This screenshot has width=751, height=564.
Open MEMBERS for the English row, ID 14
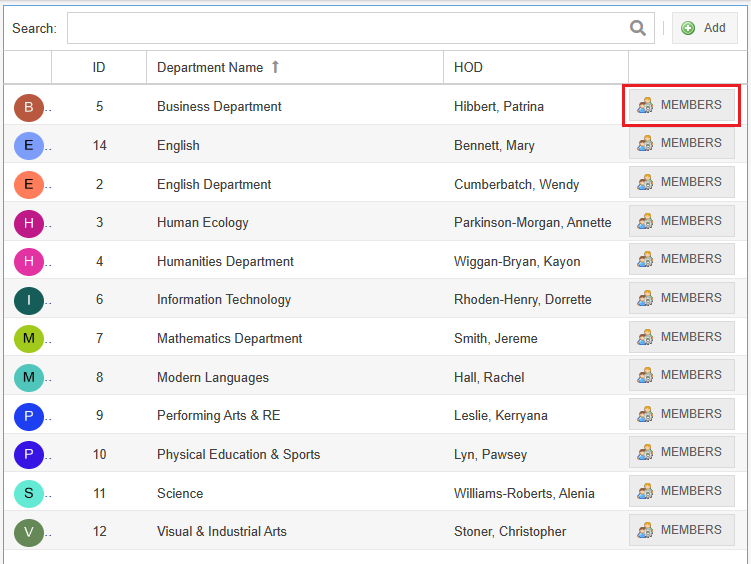[x=682, y=143]
